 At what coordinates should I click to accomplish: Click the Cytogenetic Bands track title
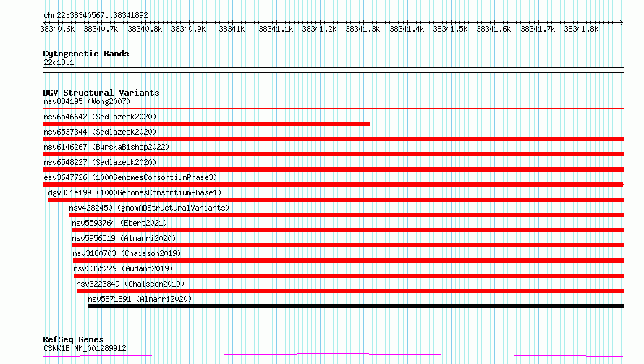click(86, 54)
